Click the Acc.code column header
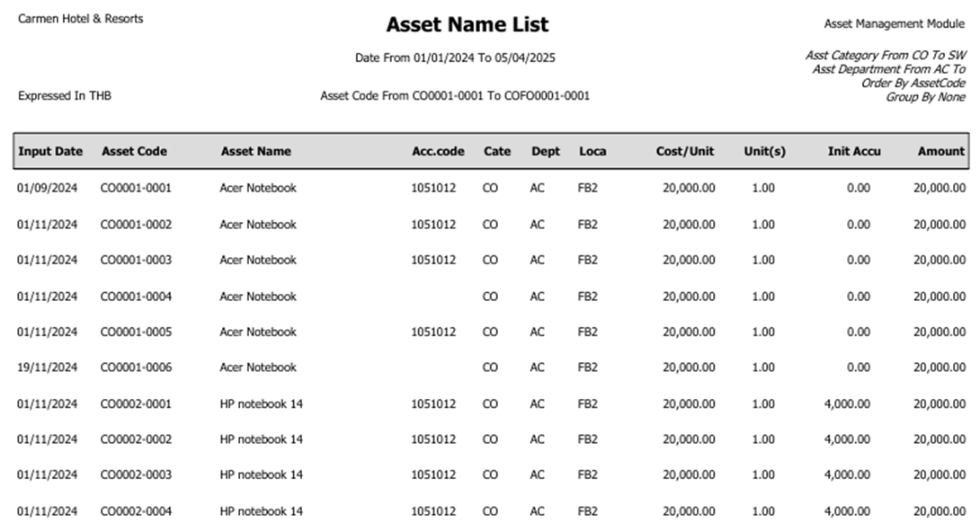The height and width of the screenshot is (523, 980). (x=438, y=152)
